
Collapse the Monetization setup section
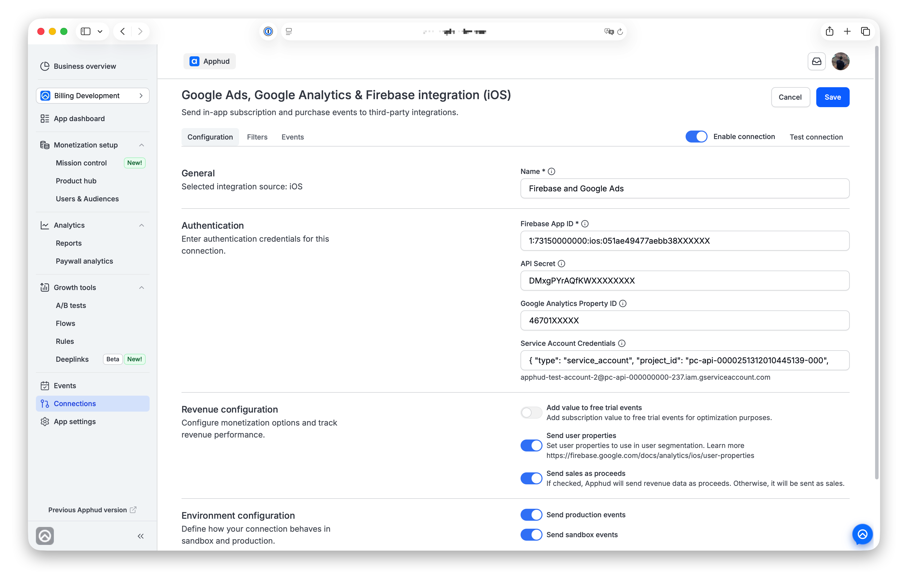point(142,145)
